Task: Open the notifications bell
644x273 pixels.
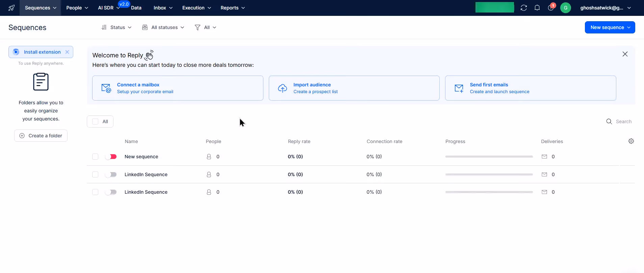Action: click(x=537, y=8)
